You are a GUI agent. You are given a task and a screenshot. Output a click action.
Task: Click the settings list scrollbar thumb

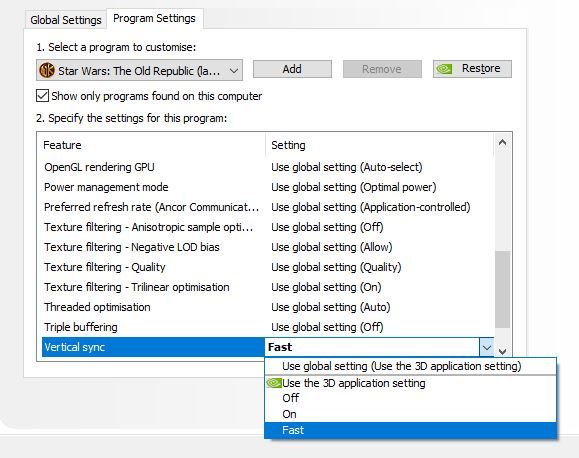(502, 289)
